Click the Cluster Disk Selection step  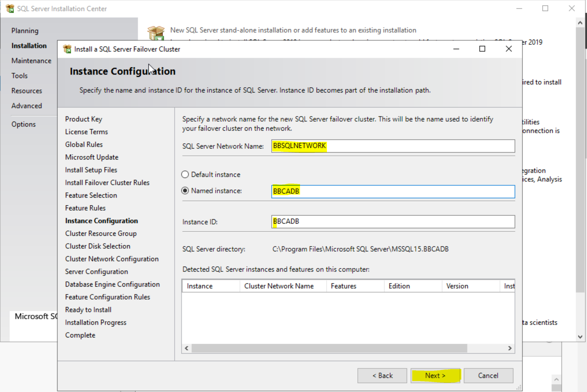click(98, 246)
